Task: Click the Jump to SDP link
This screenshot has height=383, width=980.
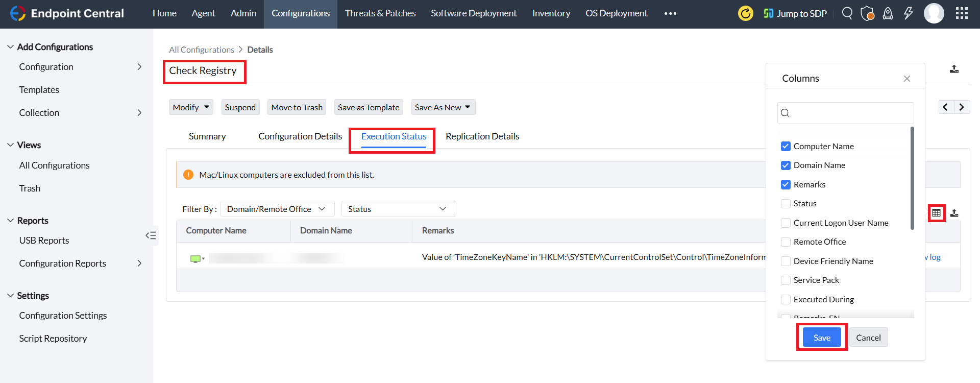Action: tap(795, 13)
